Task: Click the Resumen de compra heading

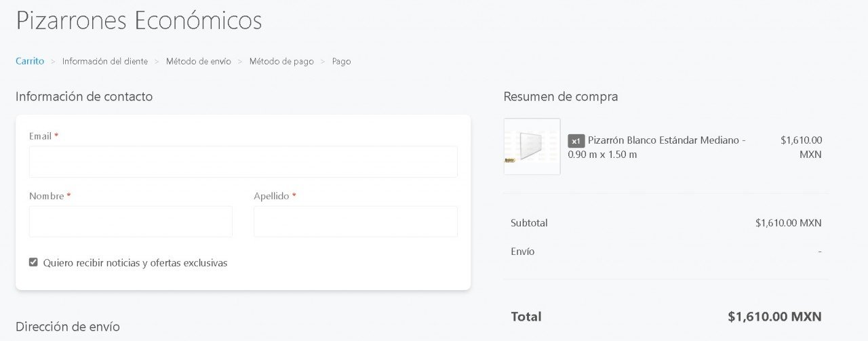Action: click(560, 96)
